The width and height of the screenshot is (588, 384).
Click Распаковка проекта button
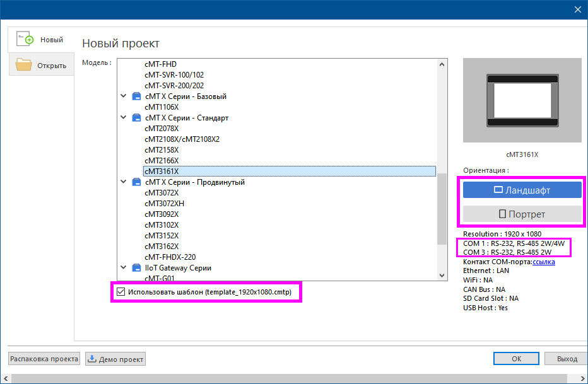[x=44, y=359]
